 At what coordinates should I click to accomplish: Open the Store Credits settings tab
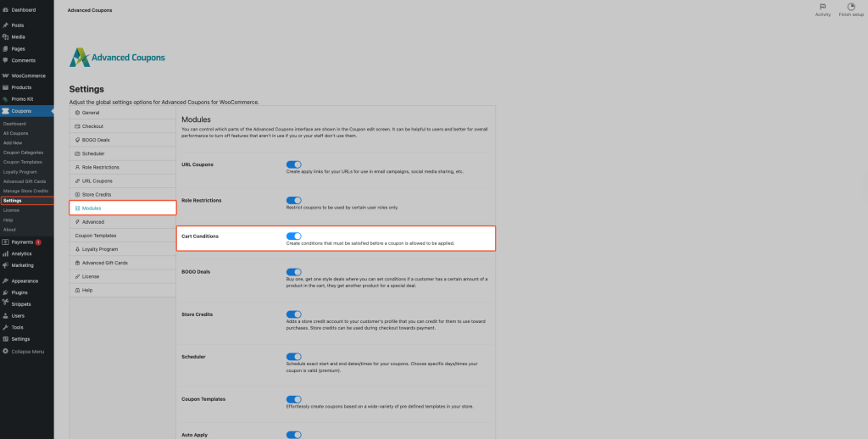coord(122,194)
